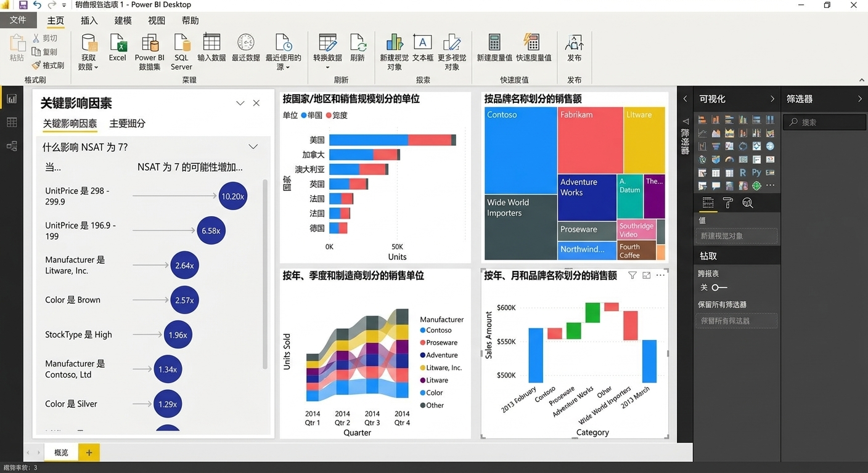This screenshot has width=868, height=473.
Task: Select the green ArcGIS globe visual
Action: [756, 185]
